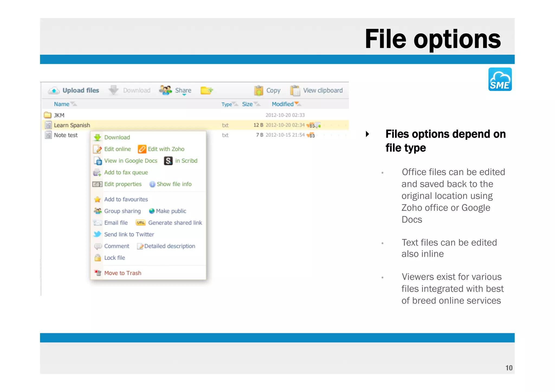
Task: Choose View in Google Docs
Action: [131, 161]
